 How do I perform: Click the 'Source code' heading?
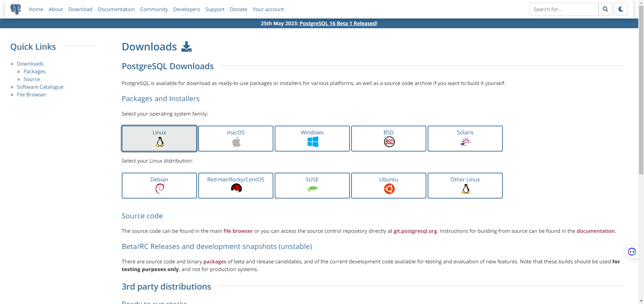pos(142,216)
